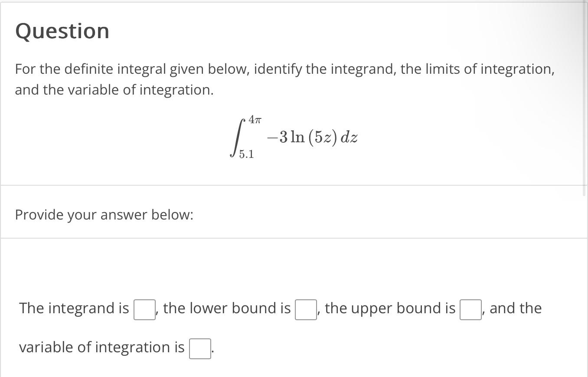Click the lower bound answer box
The width and height of the screenshot is (588, 377).
click(x=305, y=310)
